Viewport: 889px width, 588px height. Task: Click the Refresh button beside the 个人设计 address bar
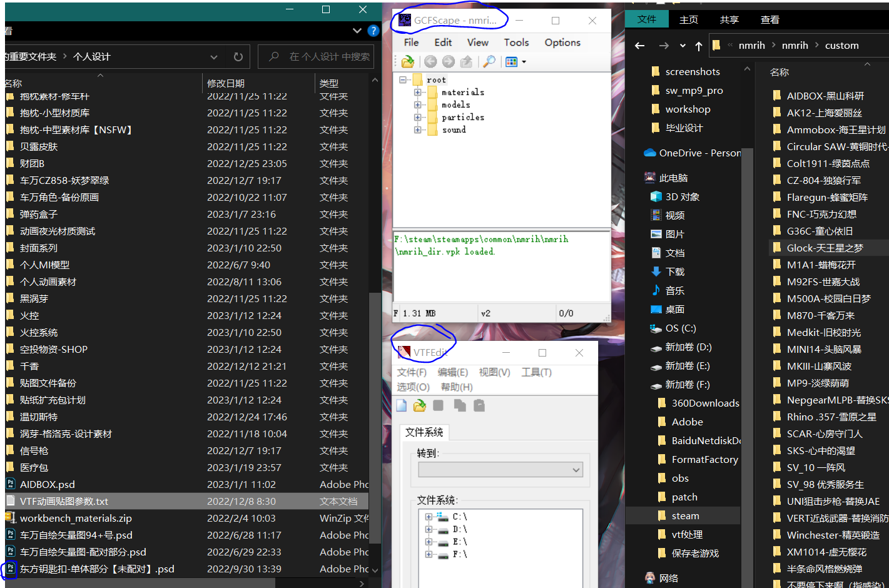click(x=238, y=56)
